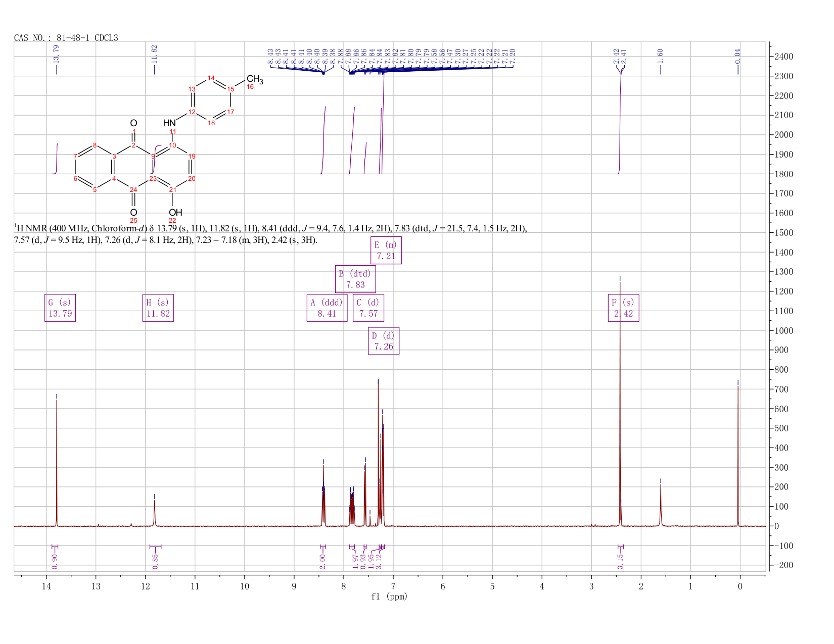Image resolution: width=834 pixels, height=644 pixels.
Task: Select the 'F (s) 2.42' multiplet box
Action: [x=624, y=308]
